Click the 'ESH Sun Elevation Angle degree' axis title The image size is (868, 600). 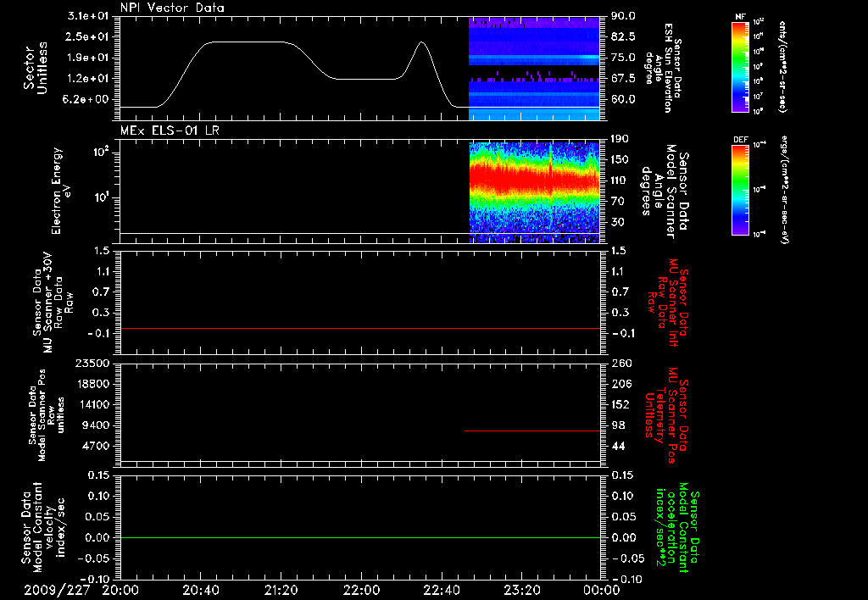663,68
